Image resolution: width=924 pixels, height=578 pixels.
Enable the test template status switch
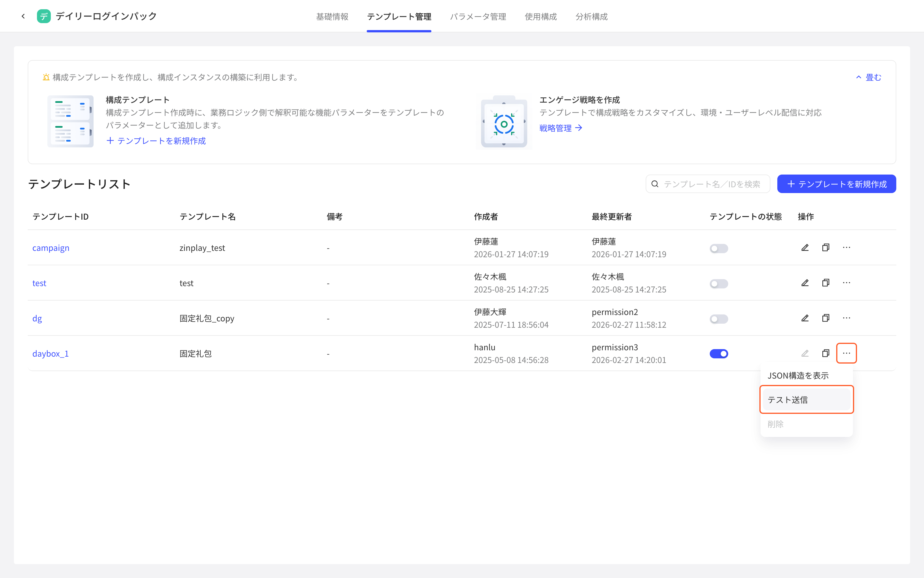[x=719, y=284]
